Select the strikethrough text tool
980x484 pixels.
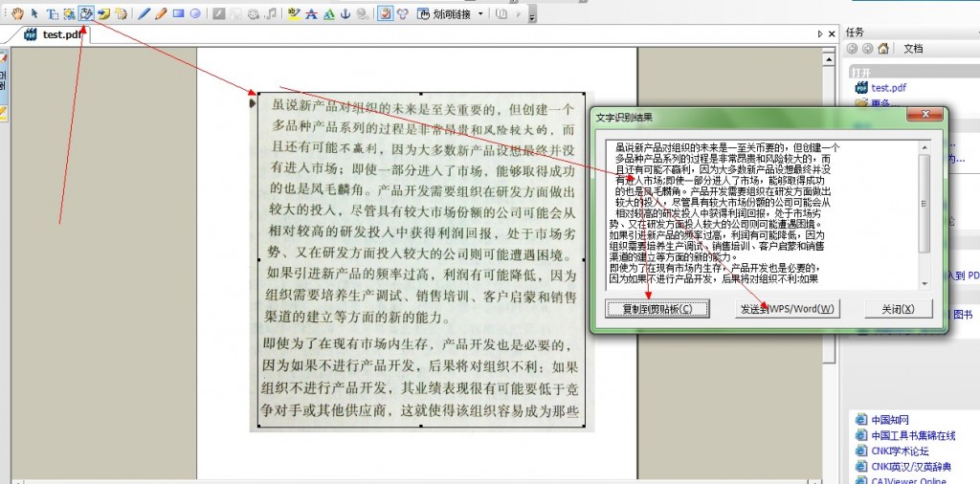311,13
